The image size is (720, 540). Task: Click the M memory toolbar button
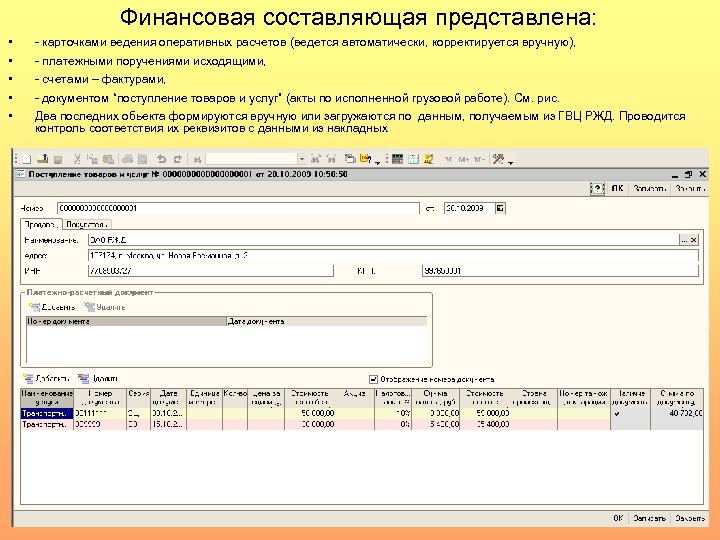point(449,159)
